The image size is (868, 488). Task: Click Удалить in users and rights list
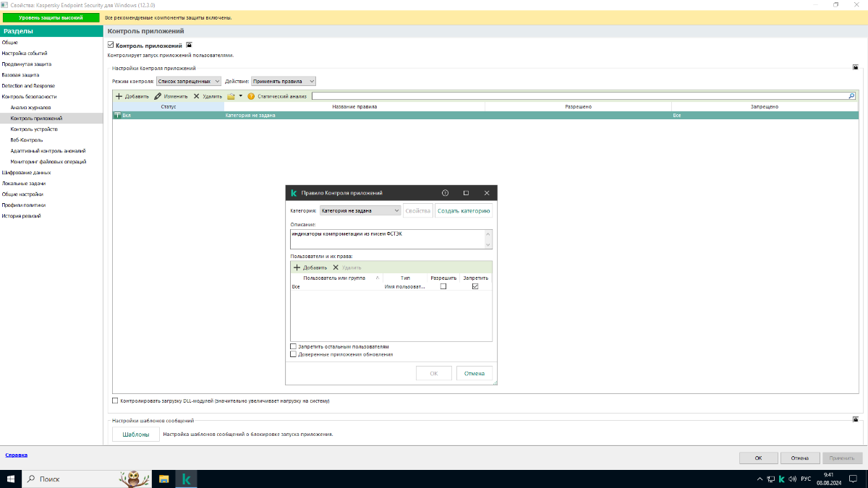point(346,267)
